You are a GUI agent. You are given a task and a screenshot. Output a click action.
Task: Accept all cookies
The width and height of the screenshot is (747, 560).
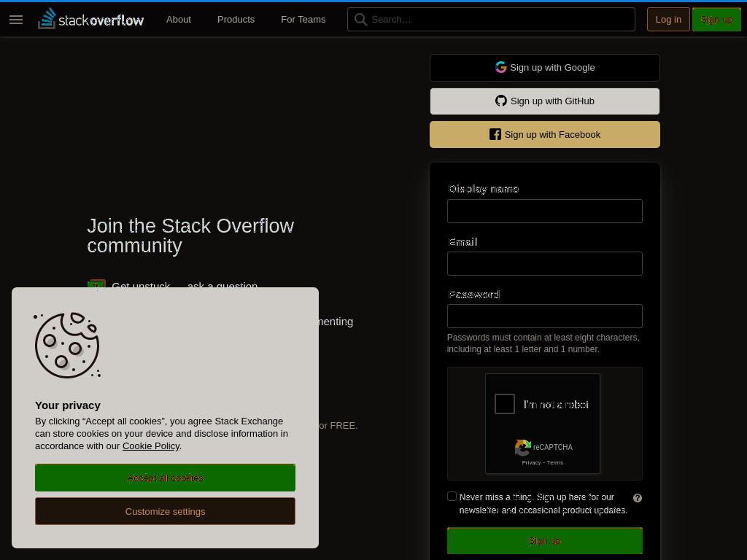[165, 478]
